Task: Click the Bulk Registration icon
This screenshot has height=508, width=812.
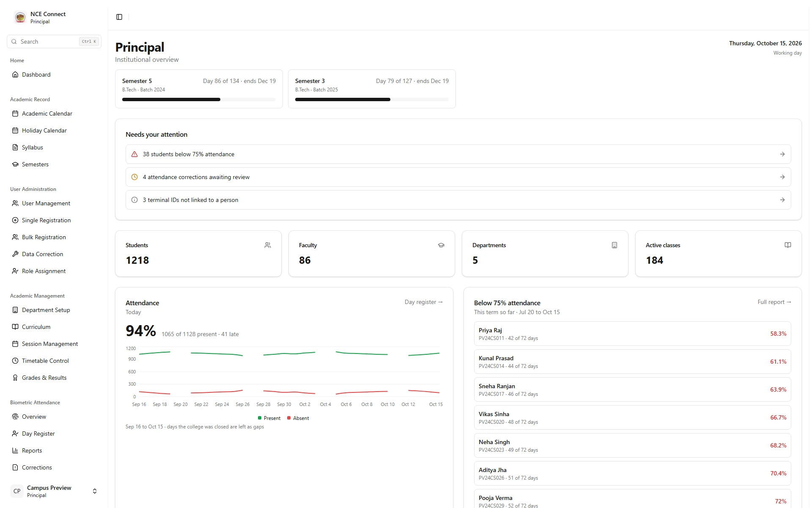Action: [15, 237]
